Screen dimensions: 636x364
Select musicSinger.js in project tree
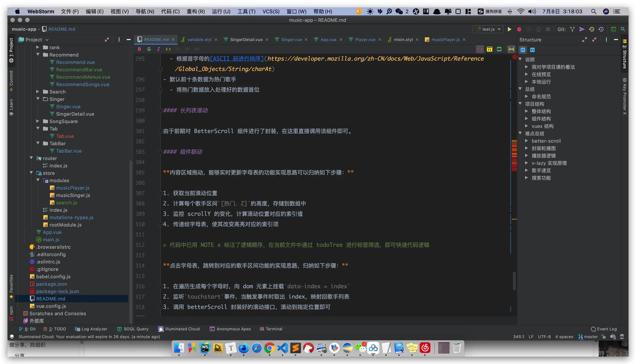[x=73, y=195]
